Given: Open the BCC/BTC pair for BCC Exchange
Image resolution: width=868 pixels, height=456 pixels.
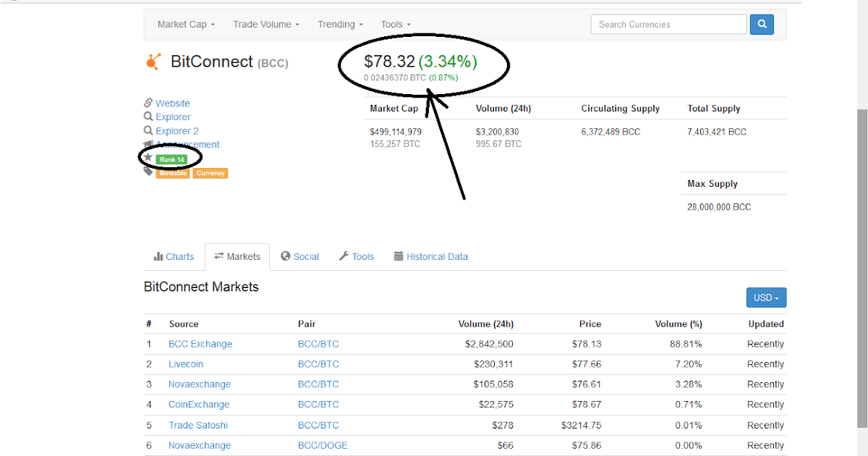Looking at the screenshot, I should tap(318, 344).
